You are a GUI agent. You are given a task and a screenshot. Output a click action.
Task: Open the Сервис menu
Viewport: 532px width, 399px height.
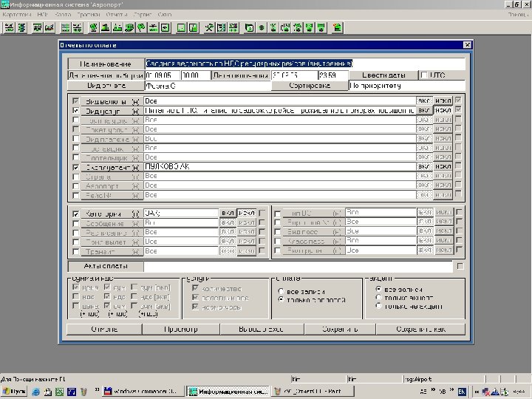142,14
